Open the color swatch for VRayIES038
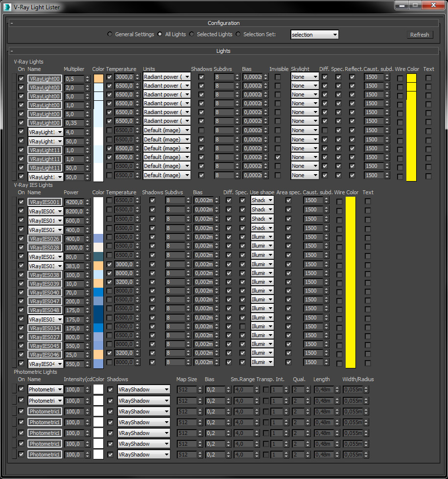The width and height of the screenshot is (448, 479). pyautogui.click(x=98, y=274)
